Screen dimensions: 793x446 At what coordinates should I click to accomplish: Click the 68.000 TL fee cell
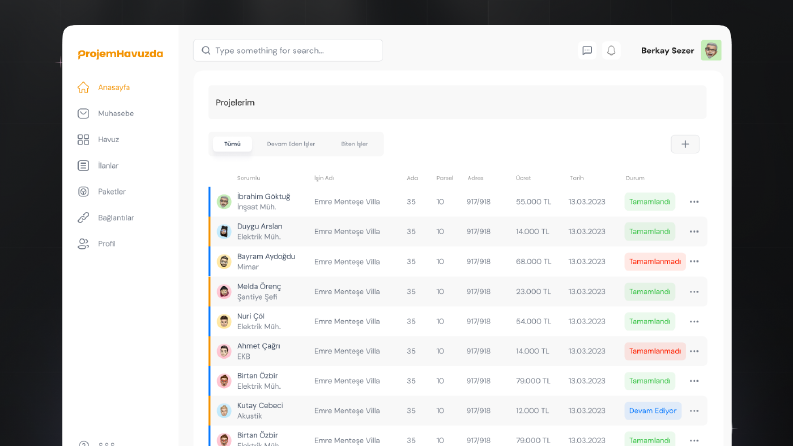tap(533, 261)
